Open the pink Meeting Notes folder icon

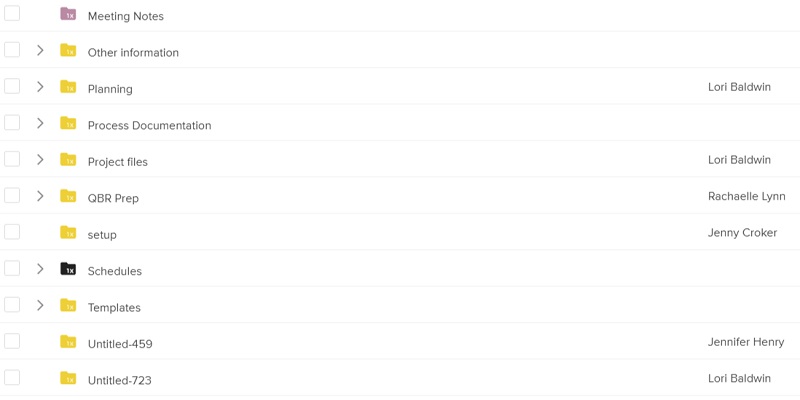(68, 14)
